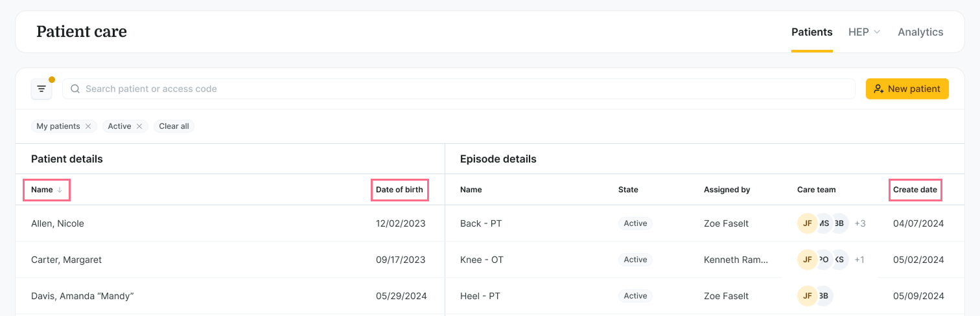Image resolution: width=980 pixels, height=316 pixels.
Task: Click the JF avatar in Amanda Davis's row
Action: point(807,296)
